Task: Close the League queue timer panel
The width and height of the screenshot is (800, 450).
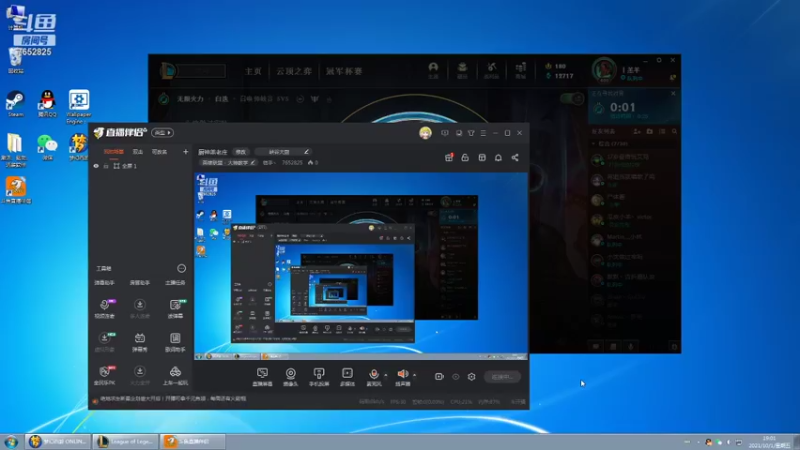Action: (x=673, y=93)
